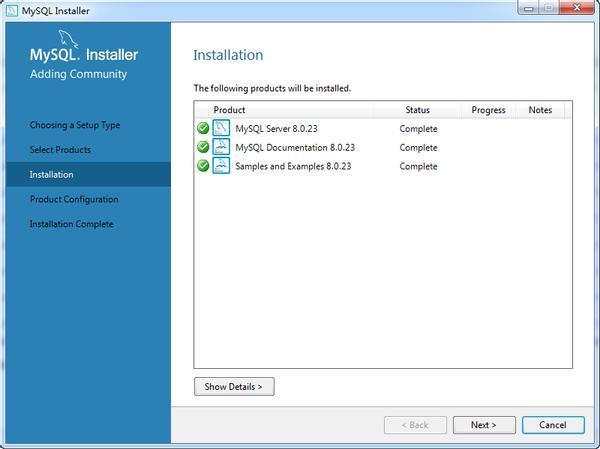Click the MySQL dolphin logo in sidebar
This screenshot has height=449, width=600.
pyautogui.click(x=68, y=39)
